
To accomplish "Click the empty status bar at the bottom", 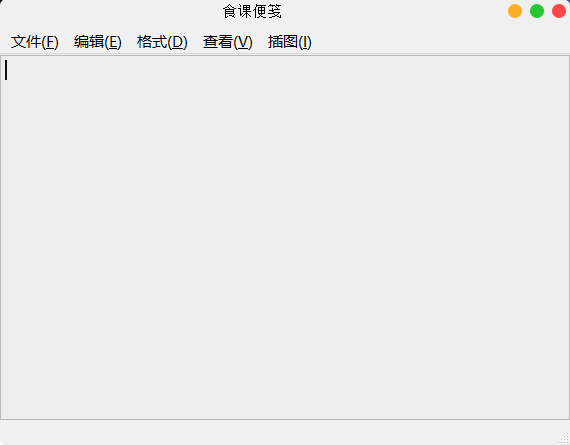I will [278, 432].
